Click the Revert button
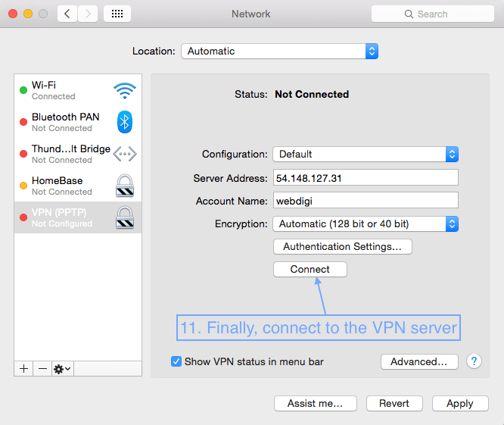The image size is (504, 425). point(394,404)
